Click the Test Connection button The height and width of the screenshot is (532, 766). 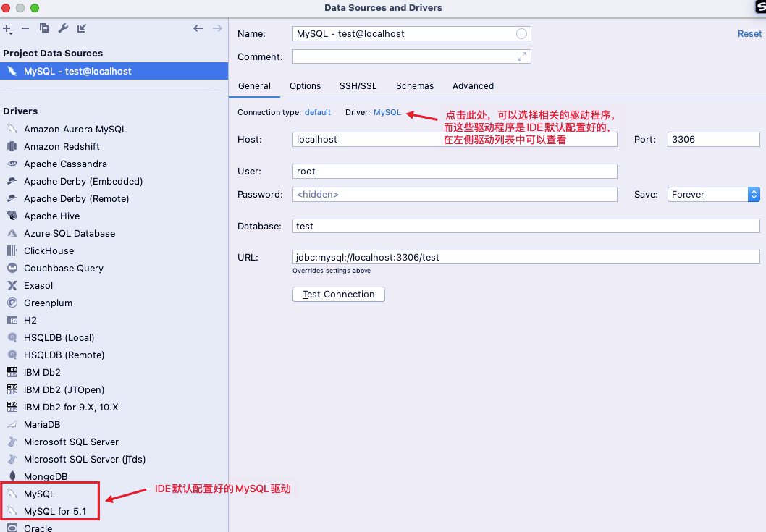339,294
